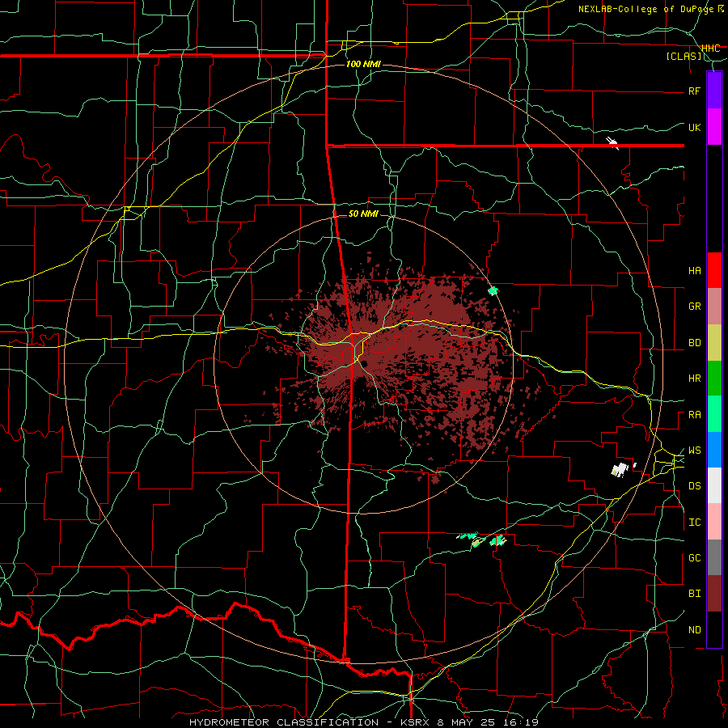The height and width of the screenshot is (728, 728).
Task: Click the magenta UK color swatch
Action: pyautogui.click(x=714, y=127)
